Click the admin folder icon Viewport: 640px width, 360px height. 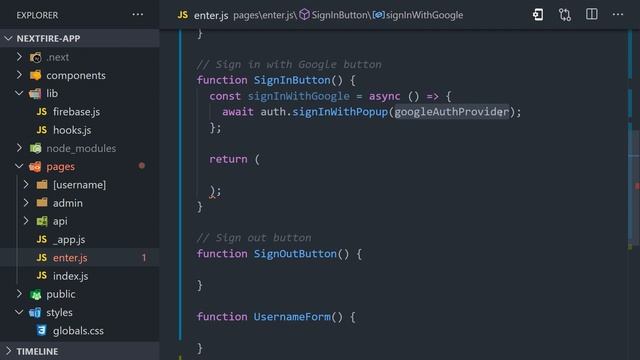click(42, 203)
